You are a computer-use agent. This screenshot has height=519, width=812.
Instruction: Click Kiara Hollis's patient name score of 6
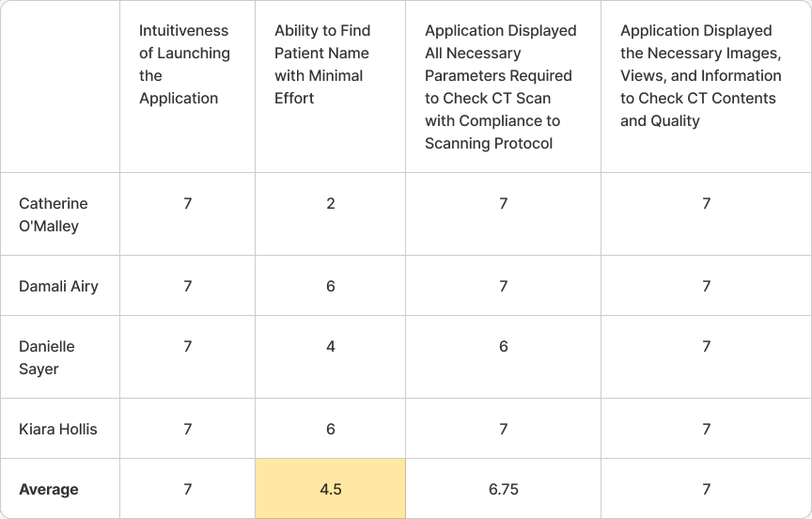[x=331, y=429]
